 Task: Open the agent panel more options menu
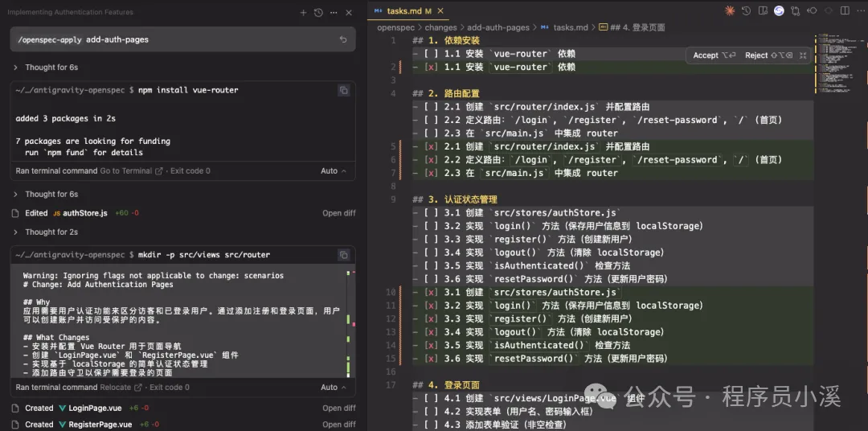[x=334, y=13]
